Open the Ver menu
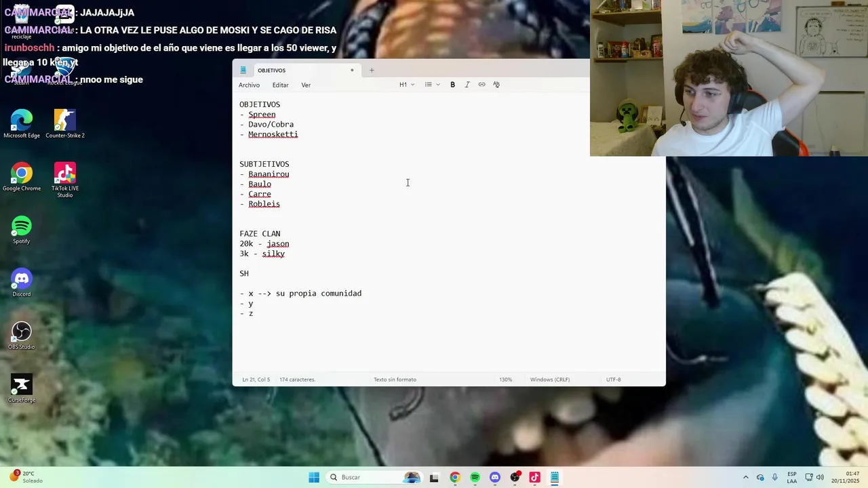 [306, 85]
